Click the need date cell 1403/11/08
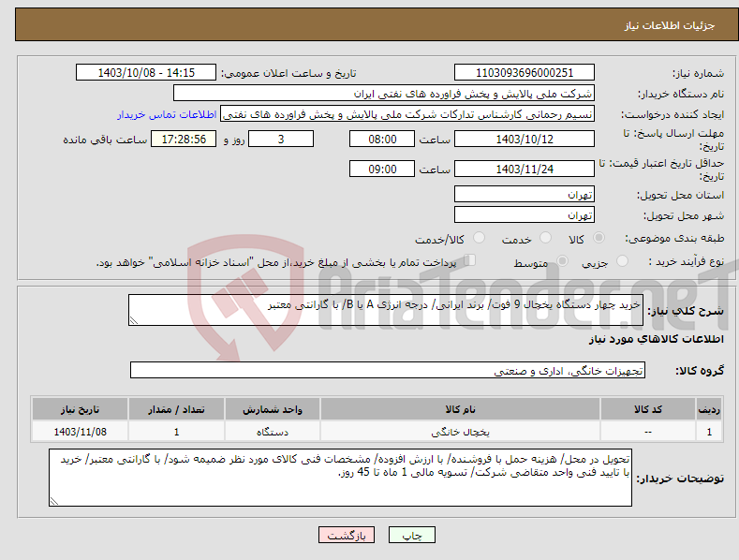This screenshot has width=739, height=560. click(81, 432)
